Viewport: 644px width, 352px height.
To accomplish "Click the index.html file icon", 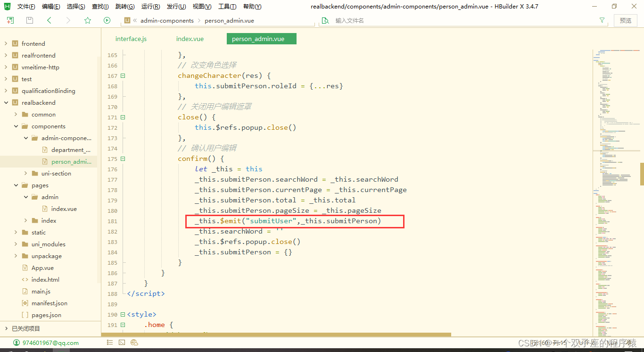I will click(25, 279).
